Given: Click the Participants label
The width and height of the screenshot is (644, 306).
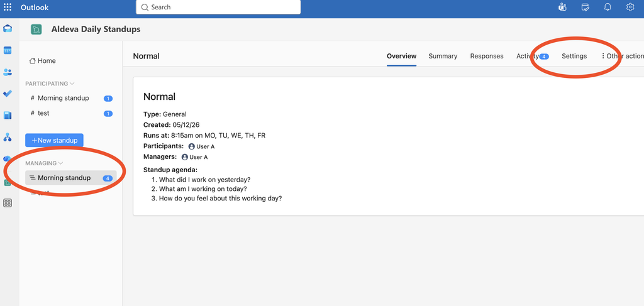Looking at the screenshot, I should (x=164, y=146).
